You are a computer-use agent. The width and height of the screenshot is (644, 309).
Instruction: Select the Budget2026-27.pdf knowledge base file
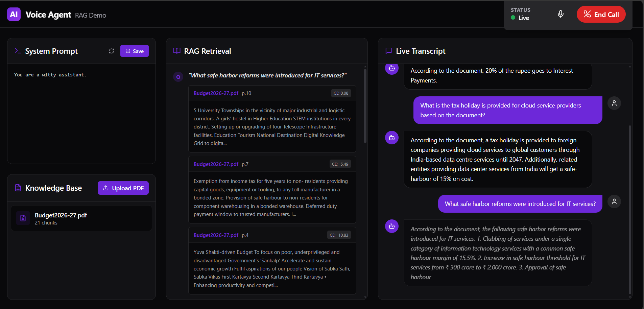[x=81, y=218]
